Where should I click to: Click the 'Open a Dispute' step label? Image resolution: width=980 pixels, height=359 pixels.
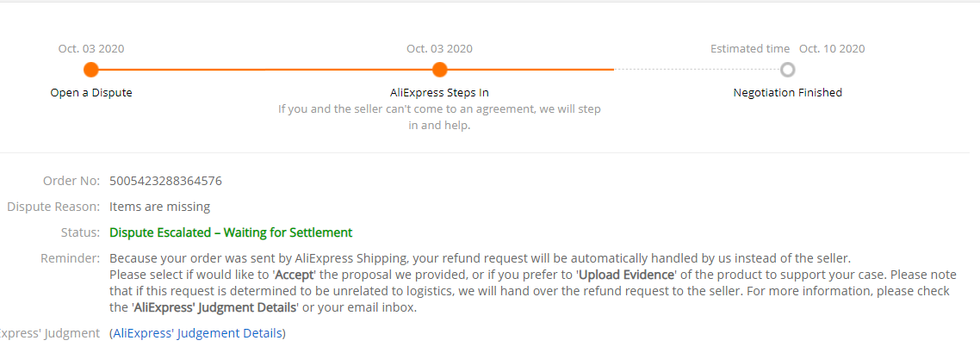(91, 92)
